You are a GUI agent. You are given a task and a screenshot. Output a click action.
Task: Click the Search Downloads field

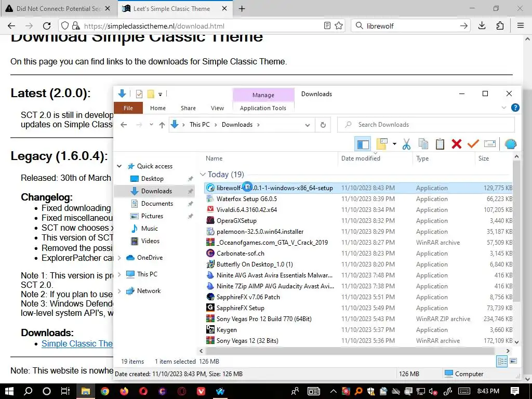click(426, 125)
